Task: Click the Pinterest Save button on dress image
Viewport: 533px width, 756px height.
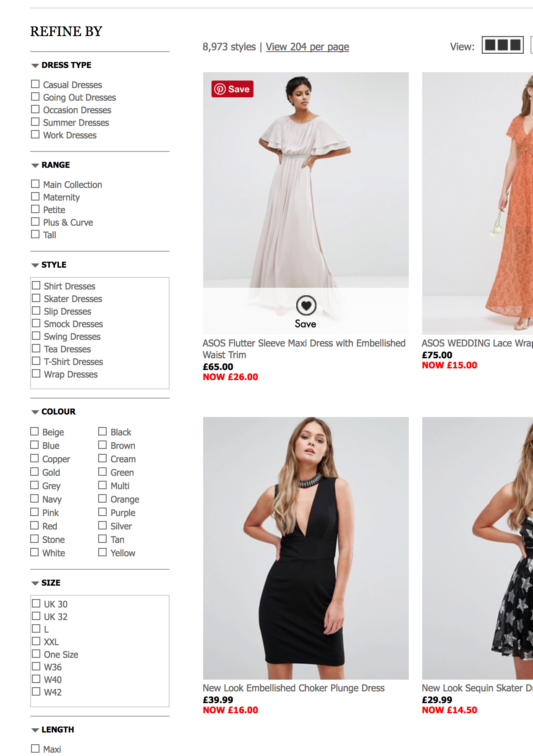Action: click(x=233, y=89)
